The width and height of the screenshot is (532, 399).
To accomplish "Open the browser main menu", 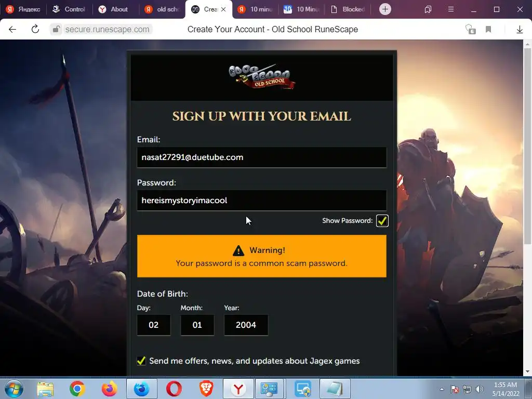I will tap(450, 9).
